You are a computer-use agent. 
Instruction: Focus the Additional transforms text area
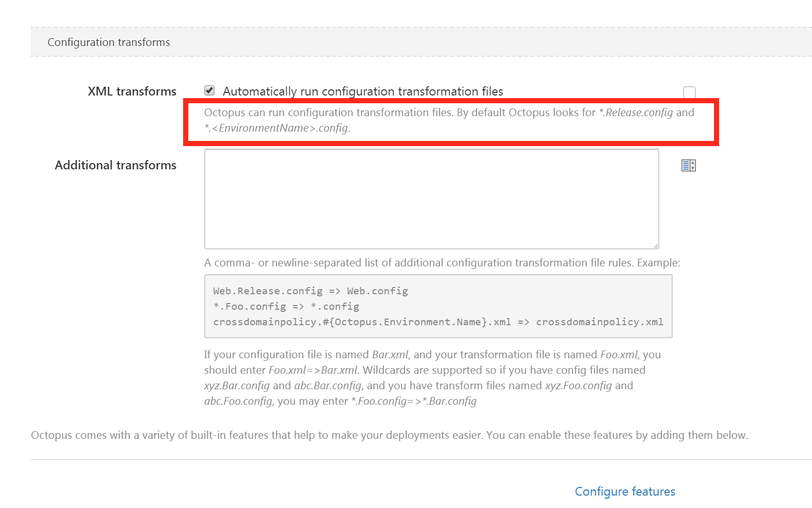(x=432, y=199)
